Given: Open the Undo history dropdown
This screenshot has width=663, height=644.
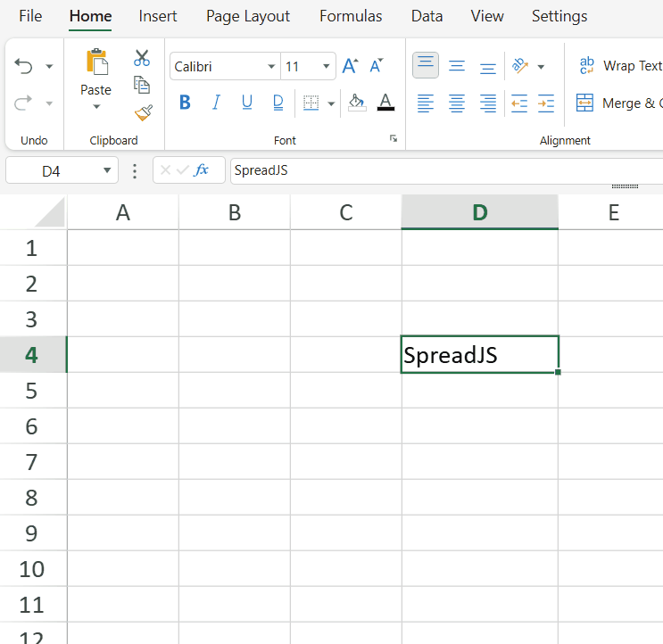Looking at the screenshot, I should (49, 66).
